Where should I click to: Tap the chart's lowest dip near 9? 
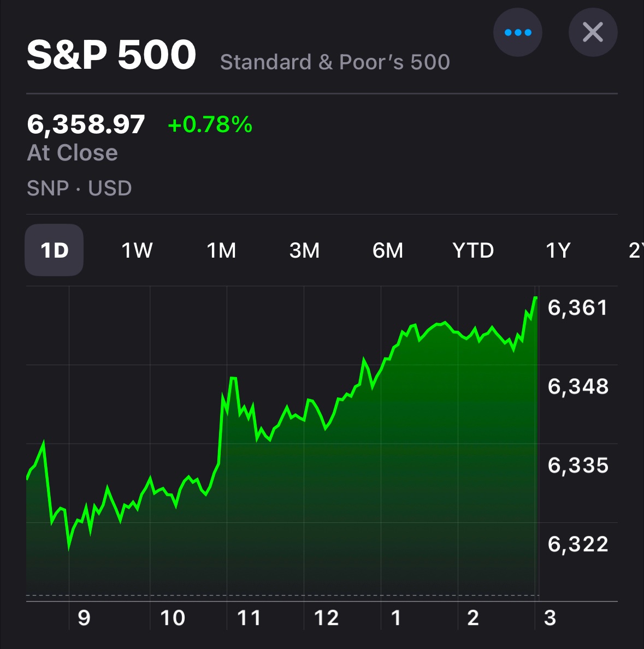pos(69,546)
